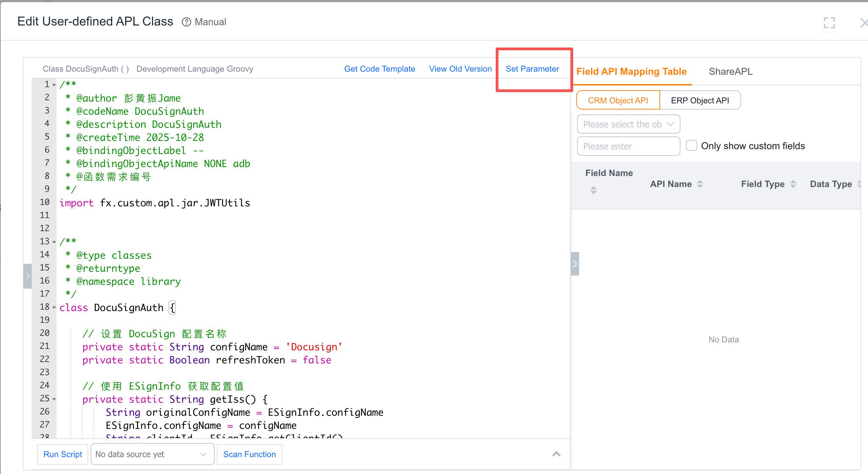
Task: Switch to the Field API Mapping Table tab
Action: pos(631,71)
